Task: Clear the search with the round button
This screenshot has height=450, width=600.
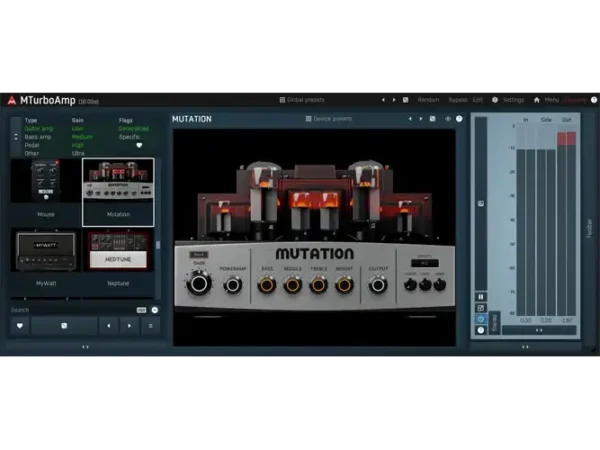Action: tap(155, 310)
